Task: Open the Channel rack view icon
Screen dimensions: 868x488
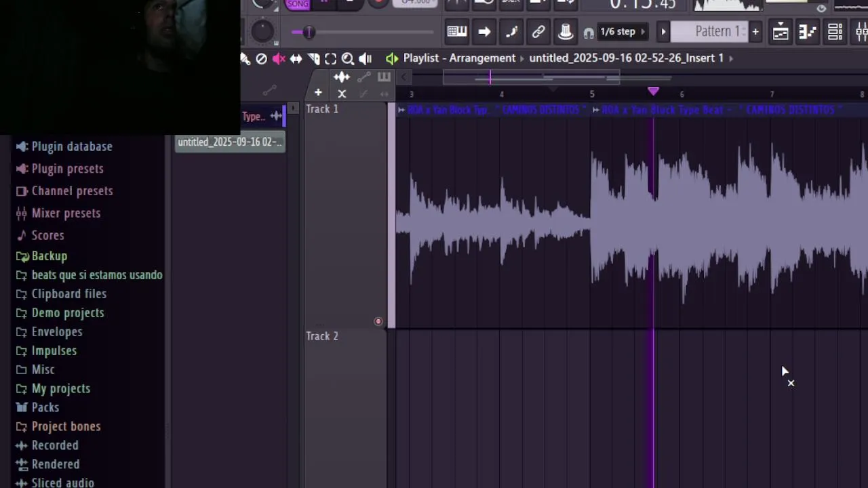Action: coord(835,32)
